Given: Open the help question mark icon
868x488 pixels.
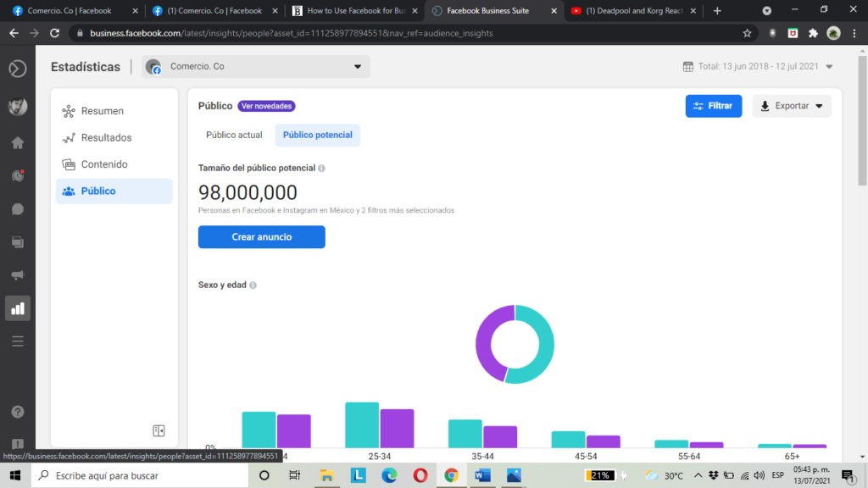Looking at the screenshot, I should click(x=18, y=412).
